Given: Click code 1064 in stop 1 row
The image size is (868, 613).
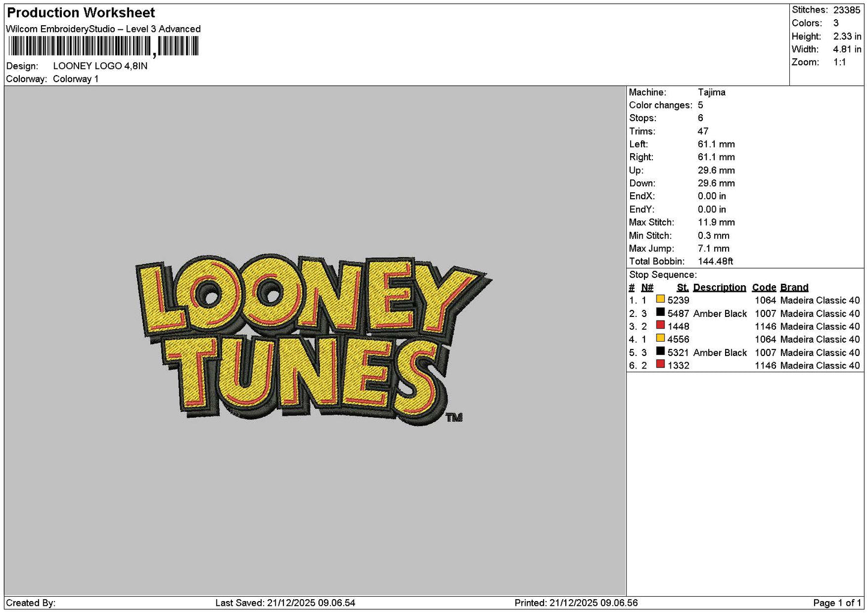Looking at the screenshot, I should pos(765,300).
